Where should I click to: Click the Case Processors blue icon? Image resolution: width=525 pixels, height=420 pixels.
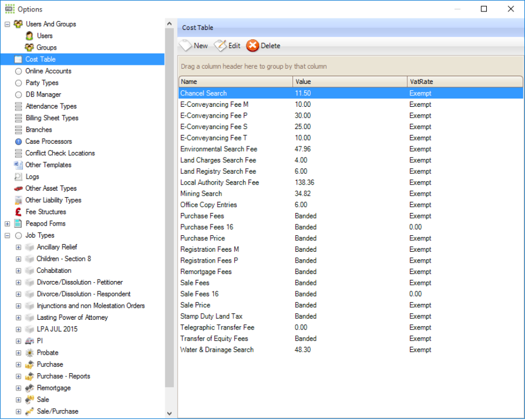19,142
